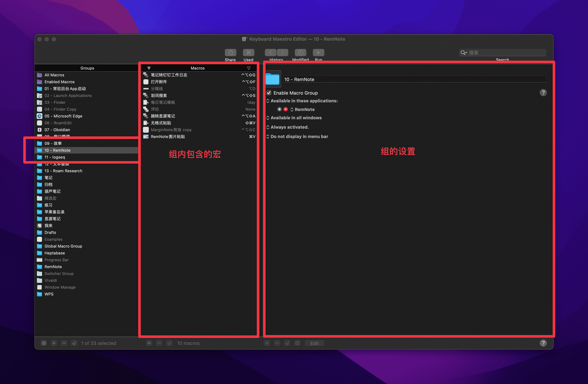Toggle enable checkmark for selected macro
The width and height of the screenshot is (588, 384).
(x=169, y=343)
